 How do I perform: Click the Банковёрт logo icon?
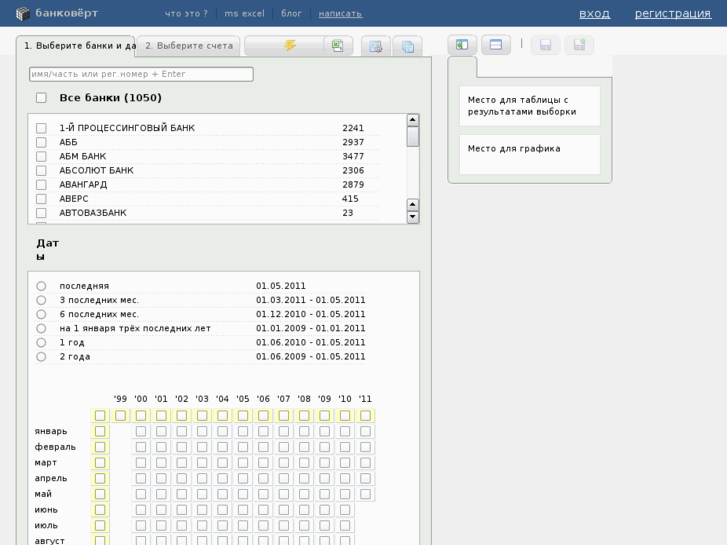[22, 14]
